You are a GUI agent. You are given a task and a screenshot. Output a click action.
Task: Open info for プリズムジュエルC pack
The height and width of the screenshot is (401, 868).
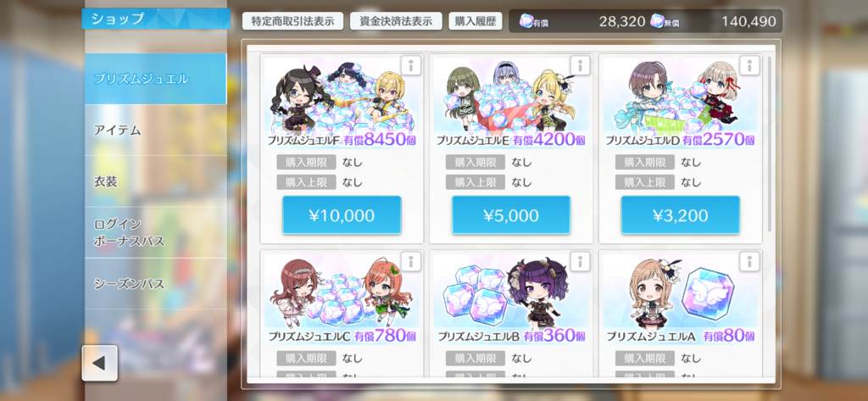coord(410,261)
